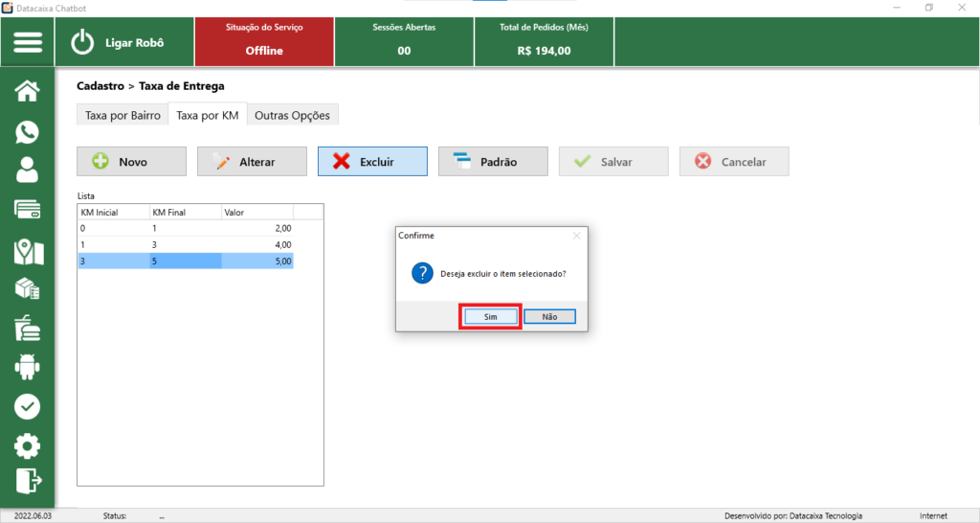Open the WhatsApp icon in sidebar

(28, 132)
